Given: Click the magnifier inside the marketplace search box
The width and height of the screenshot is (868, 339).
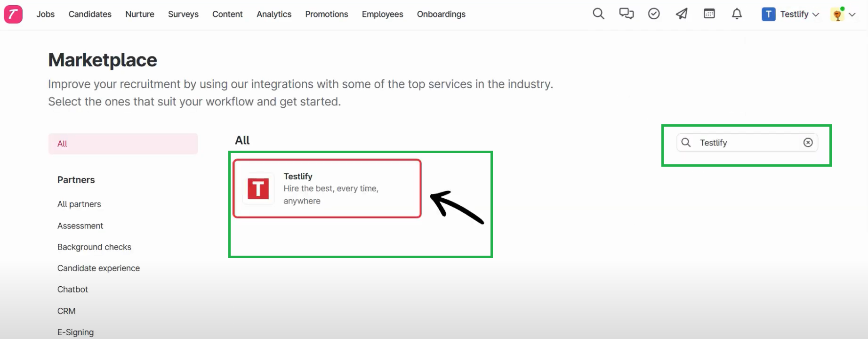Looking at the screenshot, I should 686,142.
